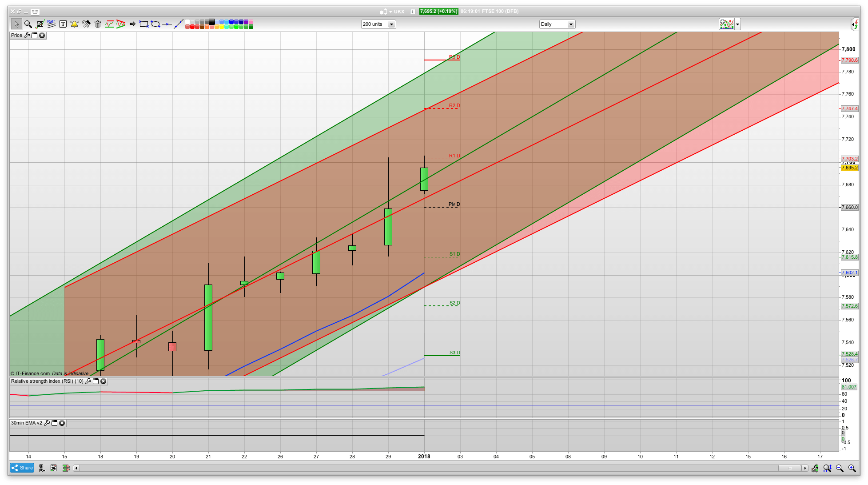Select the ellipse drawing tool
This screenshot has height=485, width=868.
click(x=155, y=24)
